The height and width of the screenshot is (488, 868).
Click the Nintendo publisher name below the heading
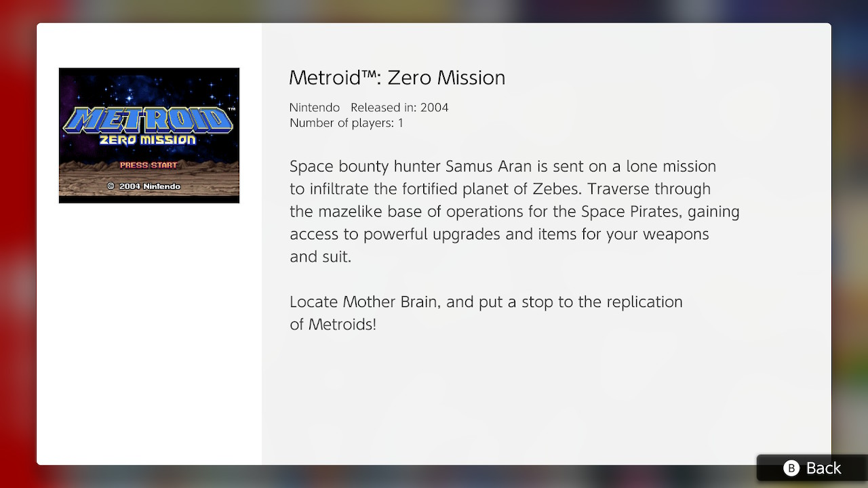314,108
